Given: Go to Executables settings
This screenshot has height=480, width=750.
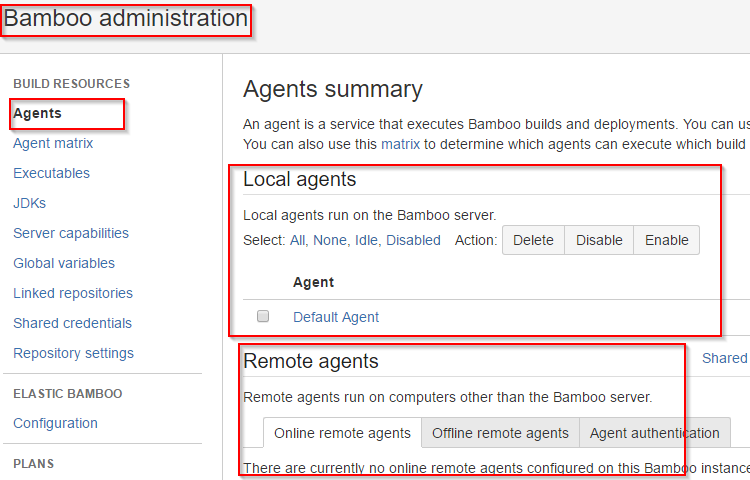Looking at the screenshot, I should click(51, 173).
